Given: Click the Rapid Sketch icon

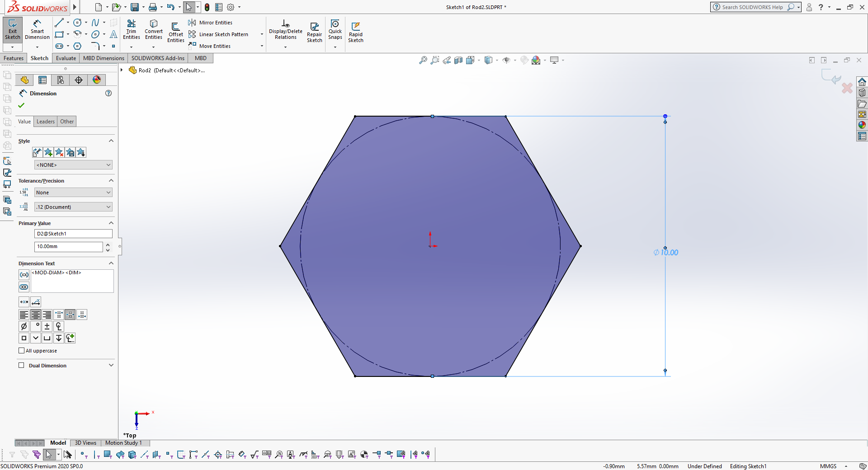Looking at the screenshot, I should [x=356, y=32].
